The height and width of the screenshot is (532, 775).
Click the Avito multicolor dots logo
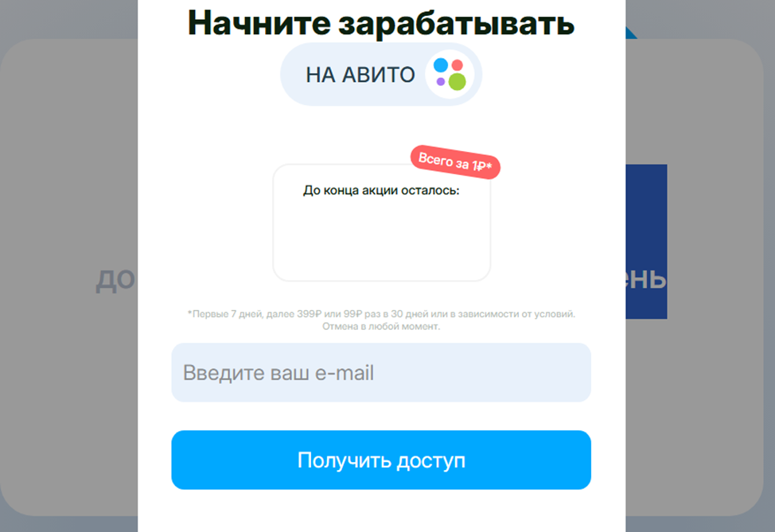click(450, 74)
